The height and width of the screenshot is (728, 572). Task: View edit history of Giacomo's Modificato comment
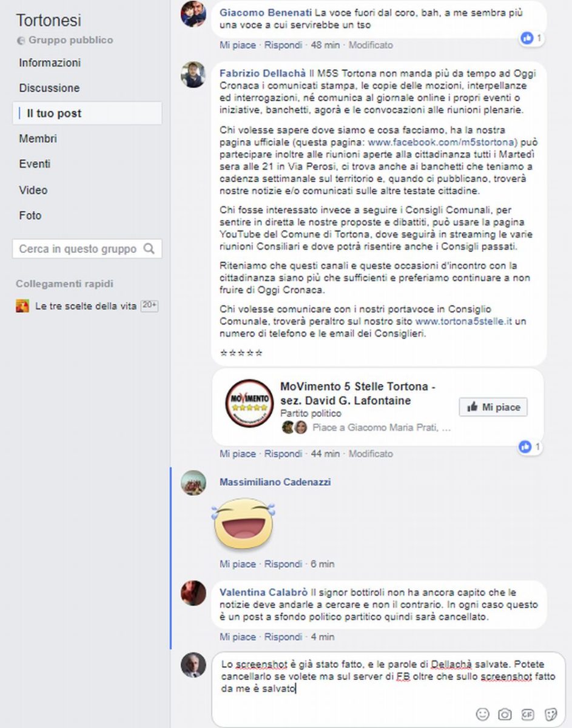click(x=371, y=45)
